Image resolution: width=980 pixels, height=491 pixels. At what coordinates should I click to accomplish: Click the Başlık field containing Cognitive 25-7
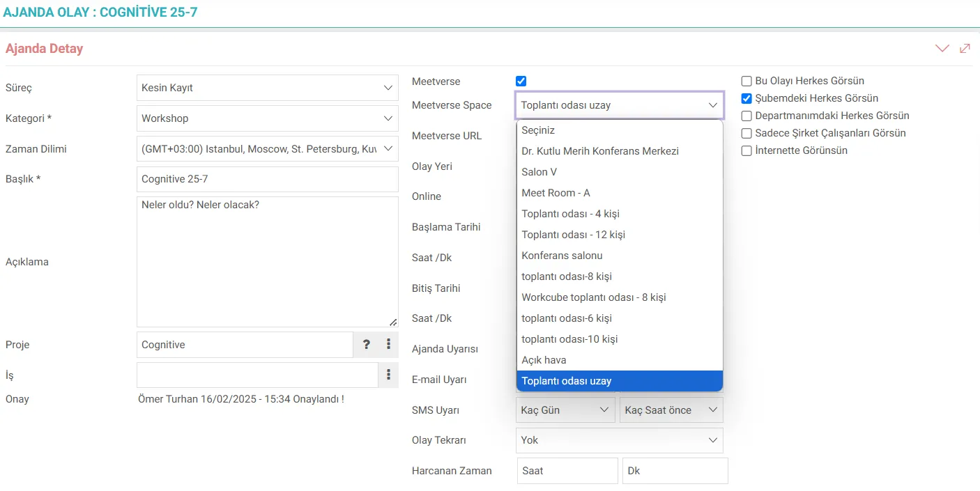[268, 179]
